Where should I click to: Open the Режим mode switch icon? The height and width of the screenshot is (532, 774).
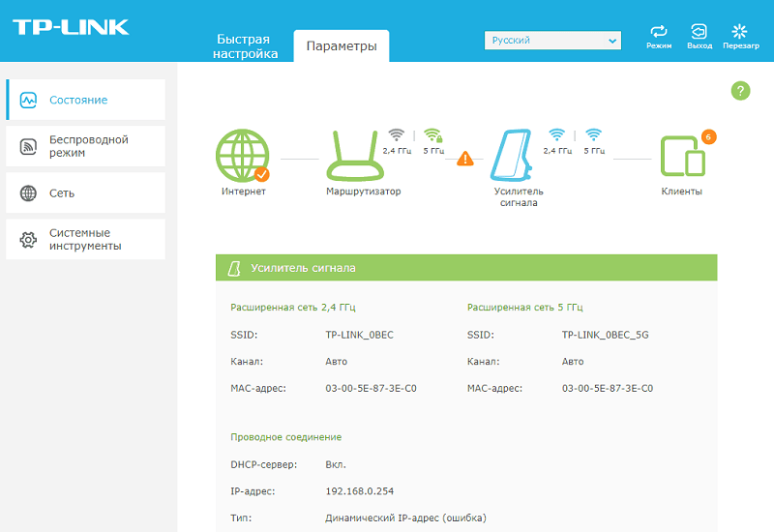pos(659,32)
